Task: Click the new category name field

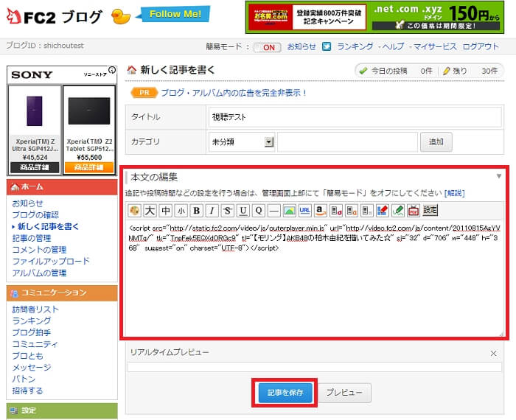Action: [347, 141]
